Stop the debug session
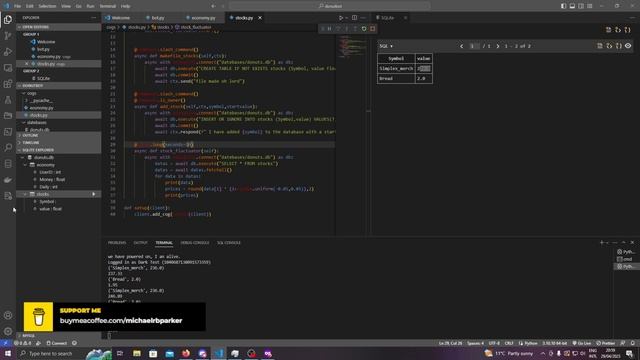Screen dimensions: 640x360 [372, 29]
